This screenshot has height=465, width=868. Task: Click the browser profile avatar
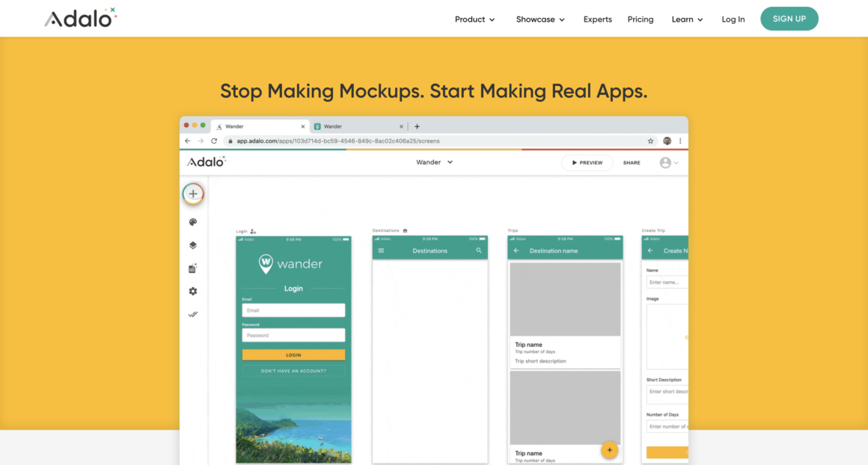tap(667, 141)
